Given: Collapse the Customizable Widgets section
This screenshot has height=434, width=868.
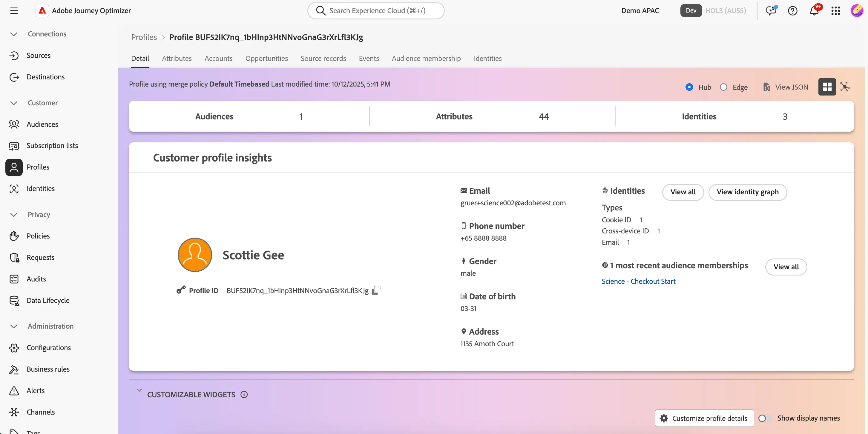Looking at the screenshot, I should (139, 390).
